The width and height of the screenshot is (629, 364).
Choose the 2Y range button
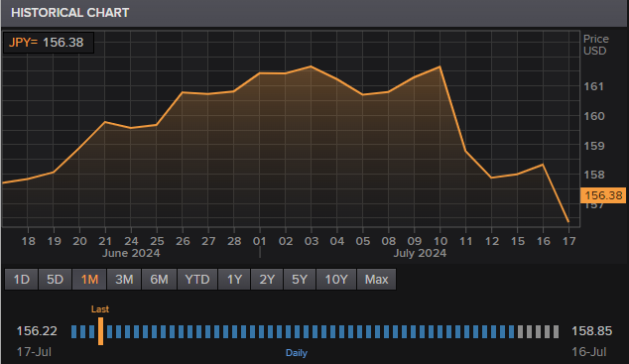click(267, 279)
